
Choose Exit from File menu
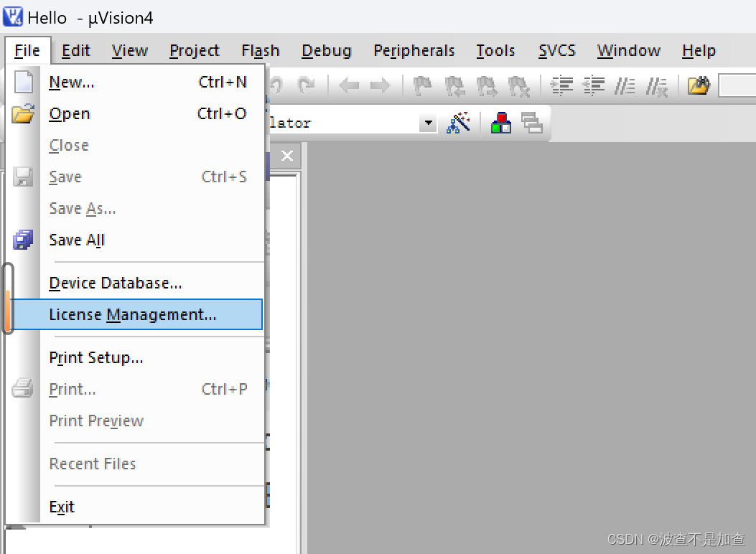coord(136,507)
